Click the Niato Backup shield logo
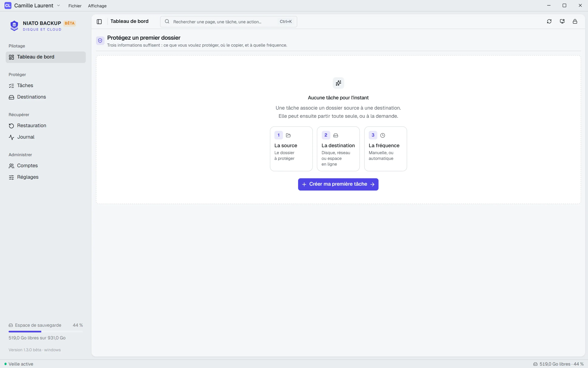The image size is (588, 368). coord(14,26)
